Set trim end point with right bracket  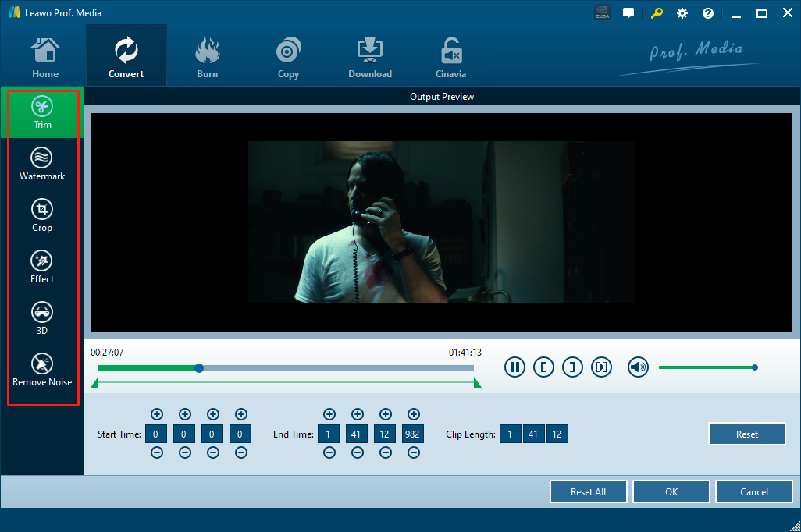572,367
